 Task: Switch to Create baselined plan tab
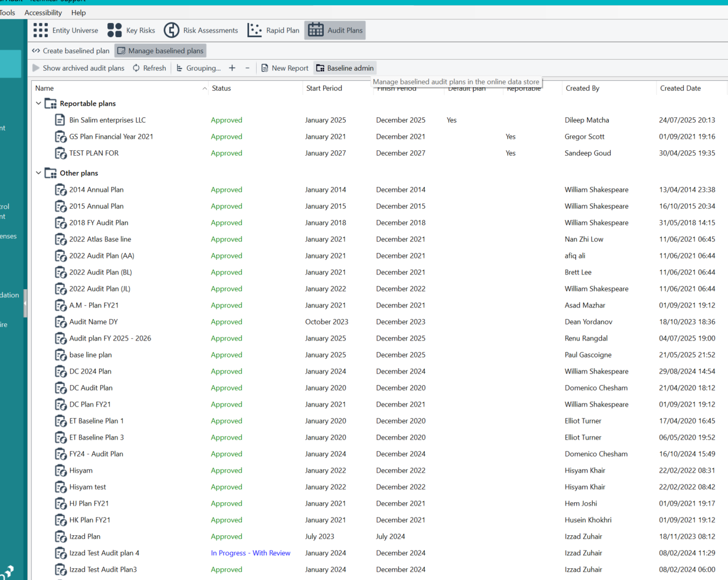(71, 51)
